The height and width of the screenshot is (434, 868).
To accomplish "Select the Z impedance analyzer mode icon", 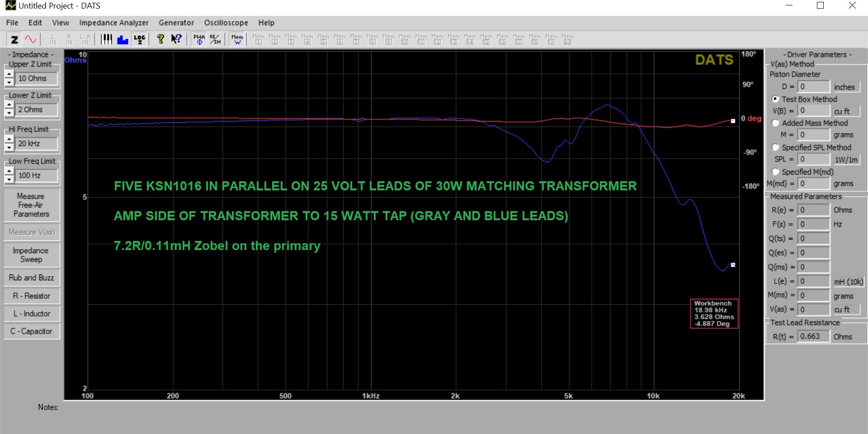I will coord(14,39).
